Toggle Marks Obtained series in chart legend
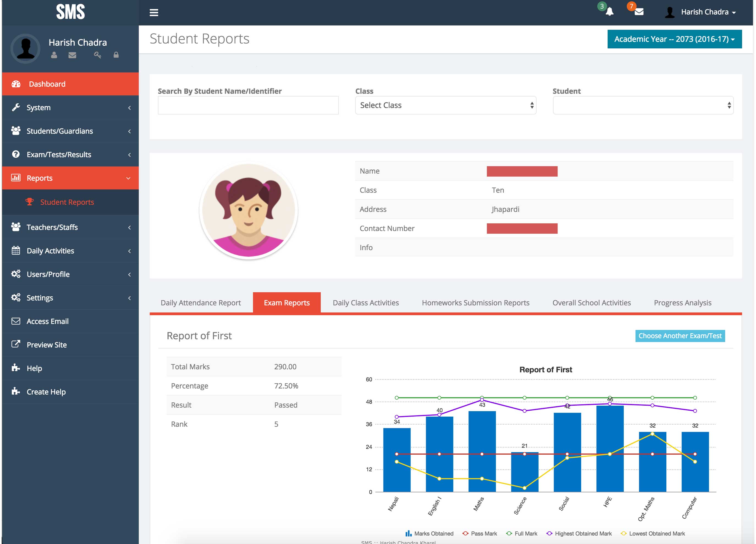 tap(429, 533)
